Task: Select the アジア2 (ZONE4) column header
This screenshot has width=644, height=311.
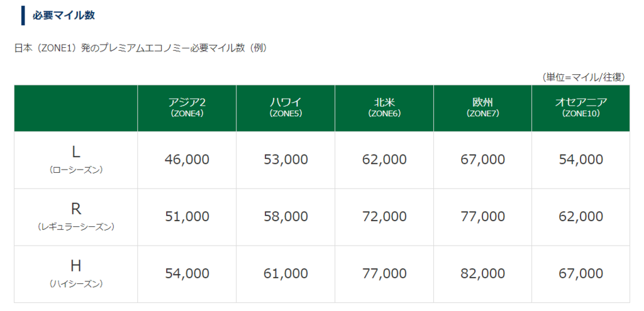Action: [x=187, y=108]
